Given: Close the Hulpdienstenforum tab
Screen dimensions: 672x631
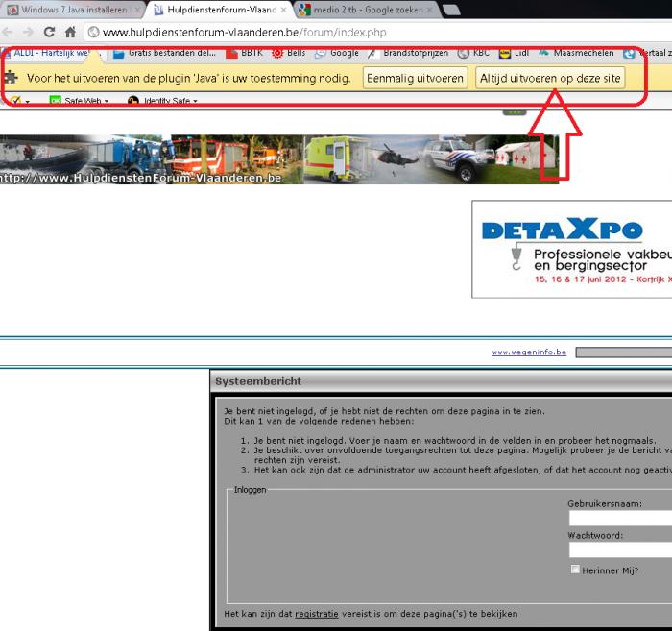Looking at the screenshot, I should (284, 10).
